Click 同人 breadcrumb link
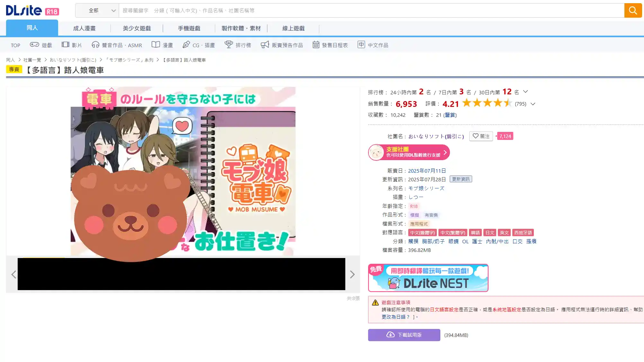Viewport: 644px width, 362px height. (10, 60)
